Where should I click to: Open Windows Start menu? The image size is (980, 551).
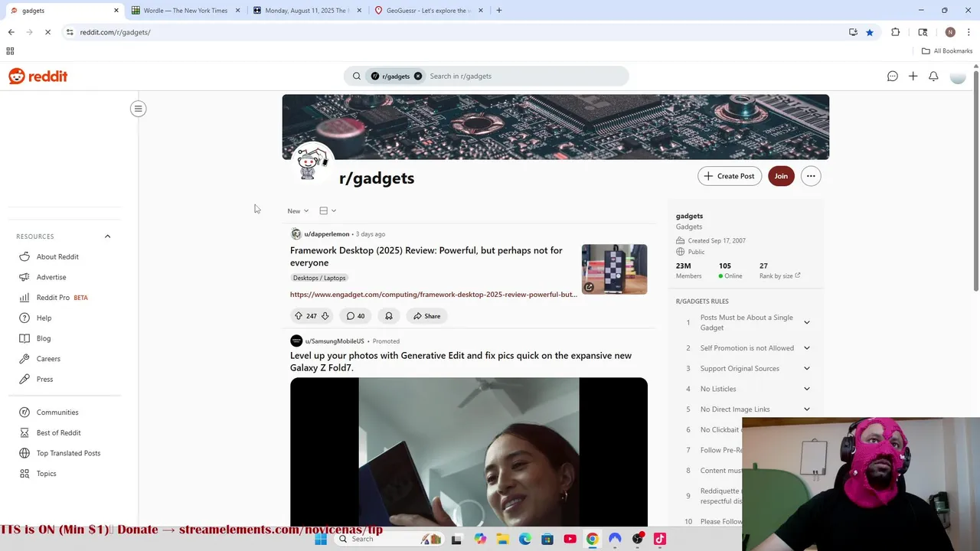click(x=321, y=539)
